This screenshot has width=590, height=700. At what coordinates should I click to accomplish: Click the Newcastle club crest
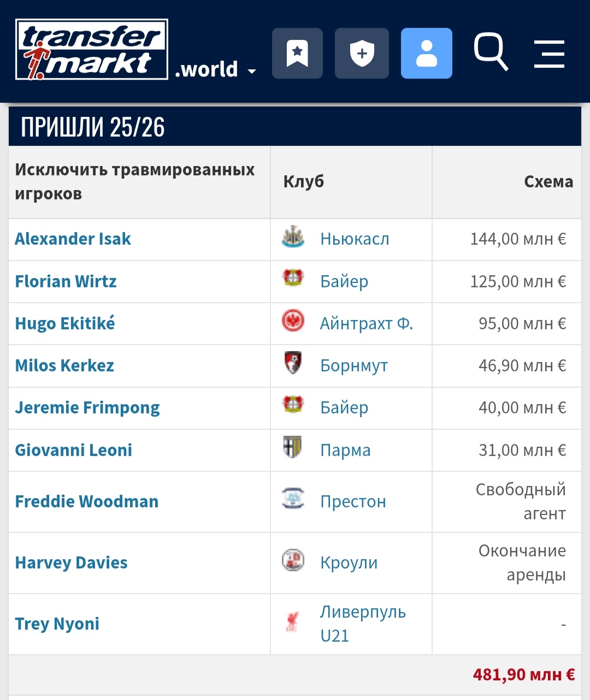click(293, 237)
